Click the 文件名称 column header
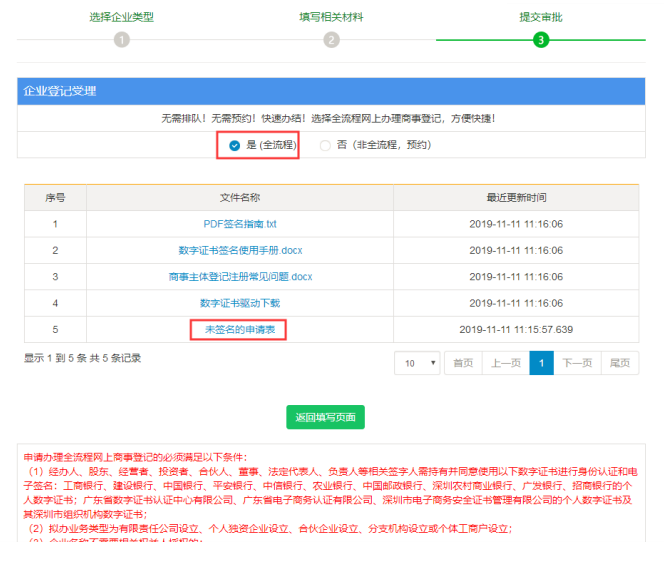664x562 pixels. [240, 198]
